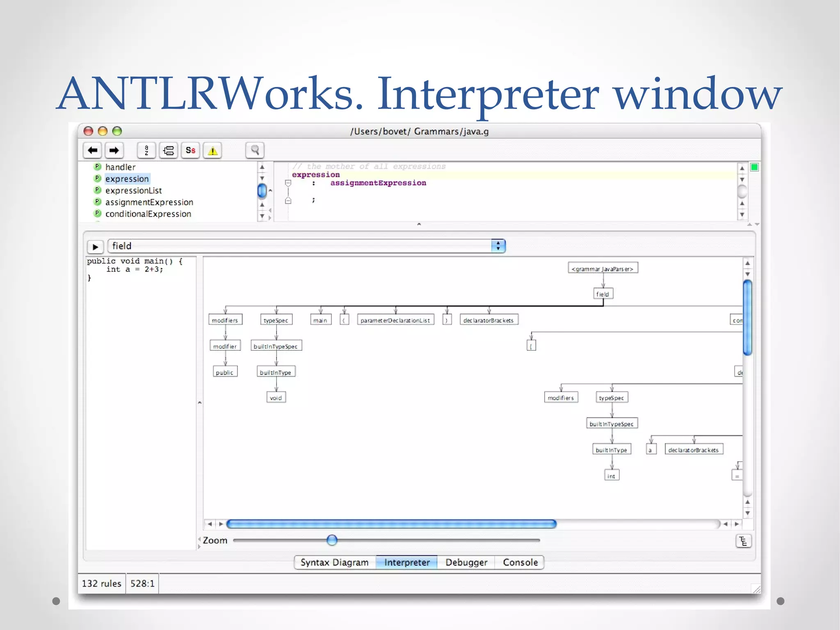The width and height of the screenshot is (840, 630).
Task: Click the builtInType node above void
Action: pyautogui.click(x=276, y=372)
